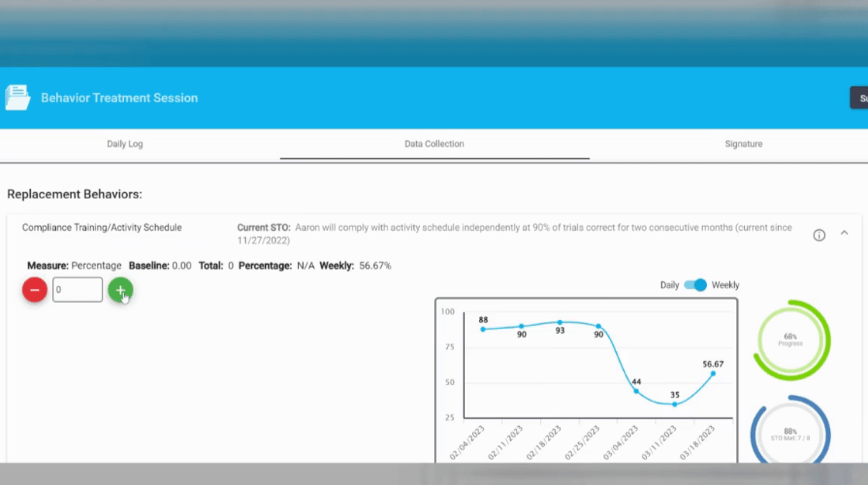Click the 02/04/2023 axis date label
868x485 pixels.
coord(467,442)
